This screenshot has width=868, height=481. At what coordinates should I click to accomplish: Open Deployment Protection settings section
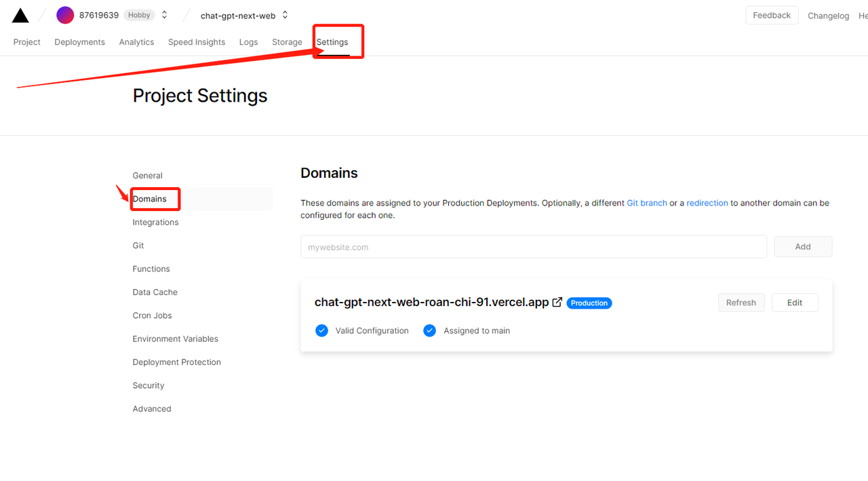(176, 362)
